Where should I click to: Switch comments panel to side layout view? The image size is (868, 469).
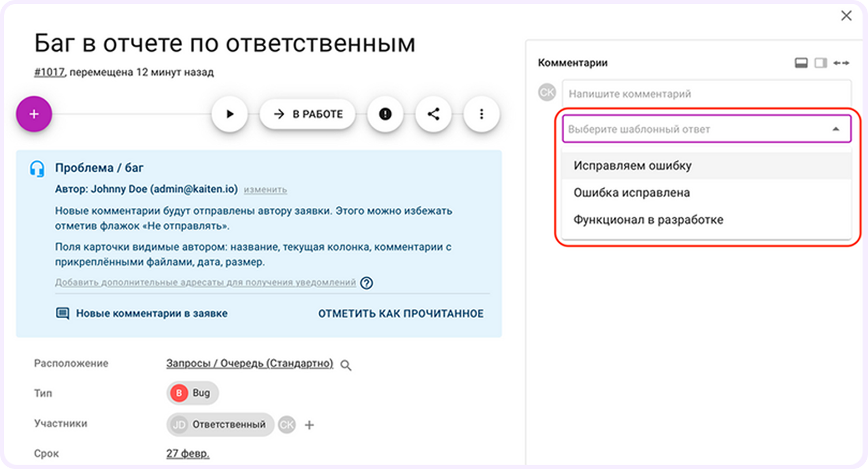[x=821, y=63]
